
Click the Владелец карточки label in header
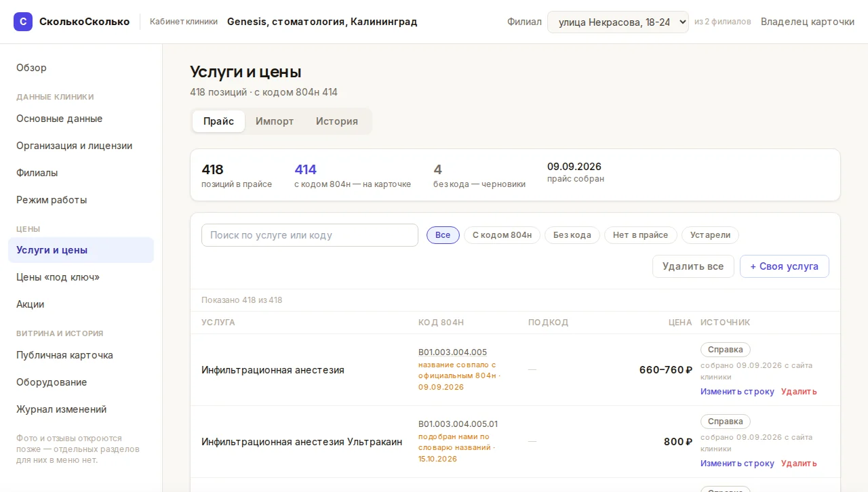[x=808, y=22]
